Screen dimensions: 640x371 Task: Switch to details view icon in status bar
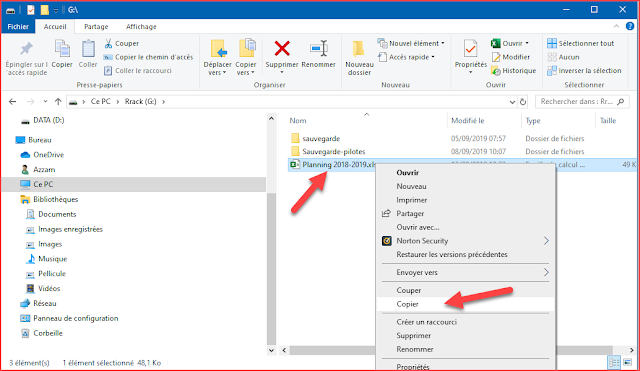pos(613,362)
